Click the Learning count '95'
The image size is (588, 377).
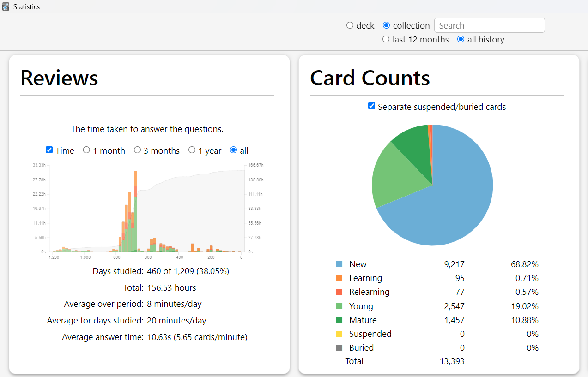[460, 278]
